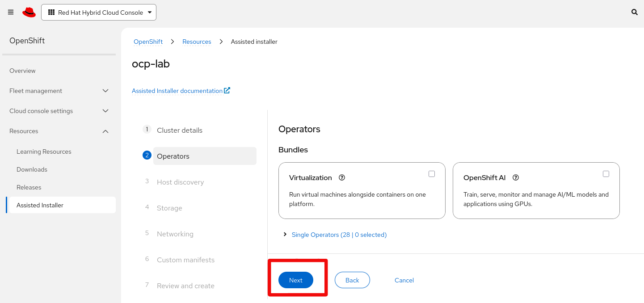Click the Host discovery wizard step

(x=180, y=182)
